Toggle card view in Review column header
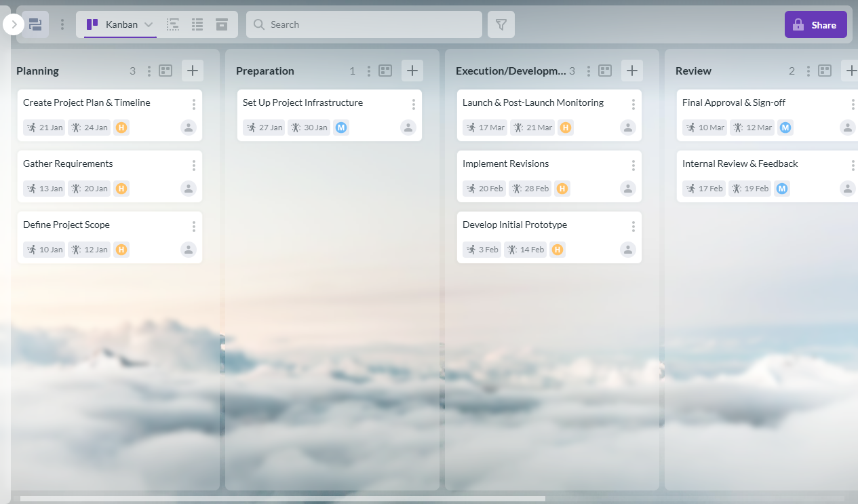Screen dimensions: 858x504 [824, 70]
